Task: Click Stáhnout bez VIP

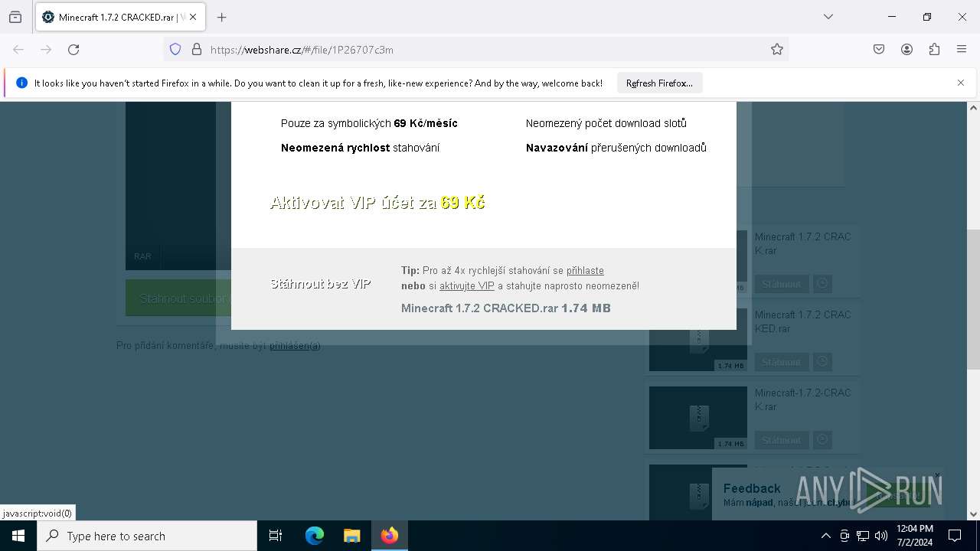Action: [320, 284]
